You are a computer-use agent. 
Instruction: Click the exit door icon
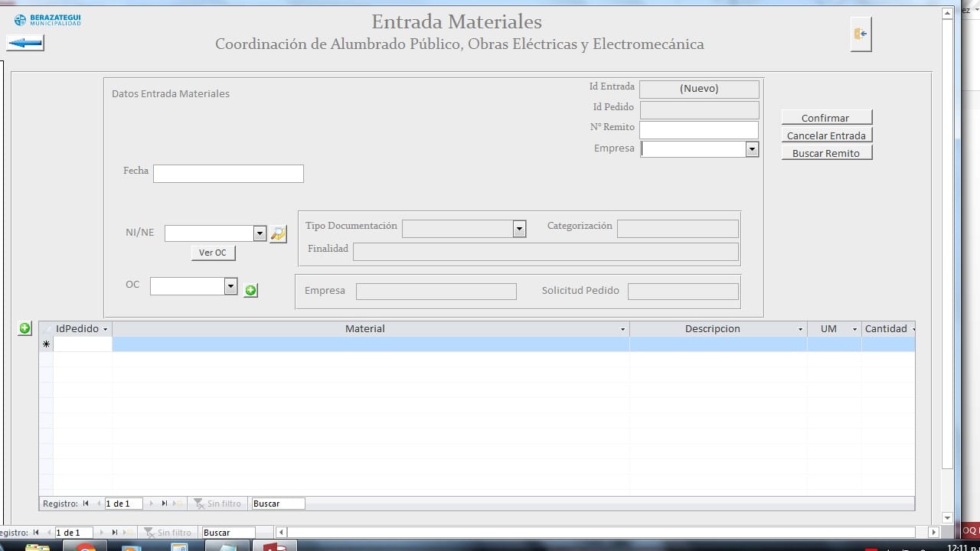(x=861, y=34)
